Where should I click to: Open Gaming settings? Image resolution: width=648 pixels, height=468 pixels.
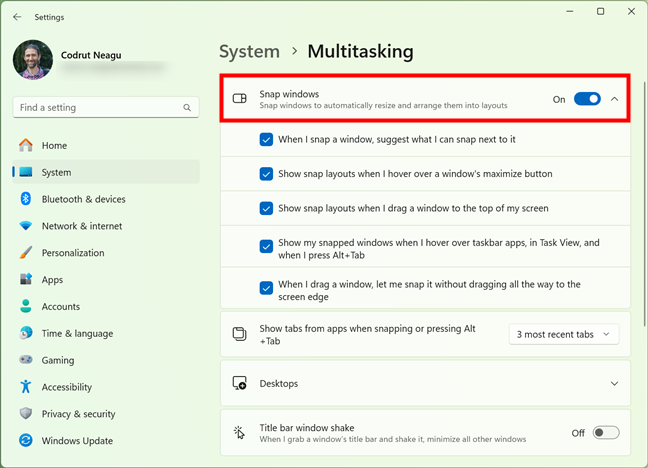click(x=106, y=360)
